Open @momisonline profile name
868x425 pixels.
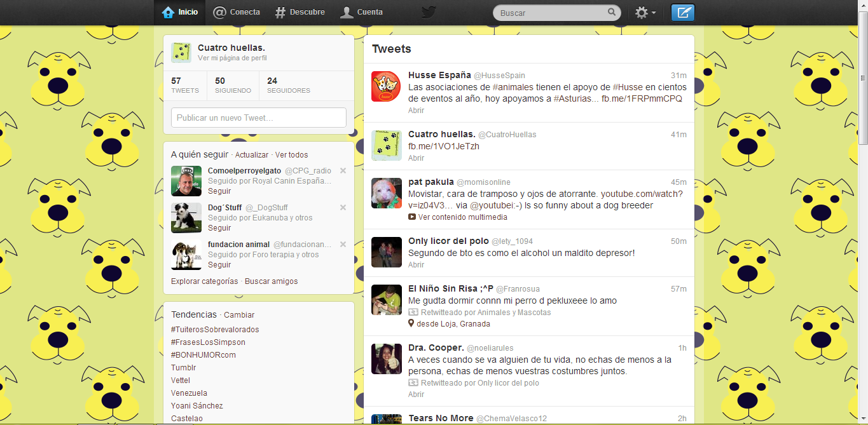pyautogui.click(x=483, y=182)
